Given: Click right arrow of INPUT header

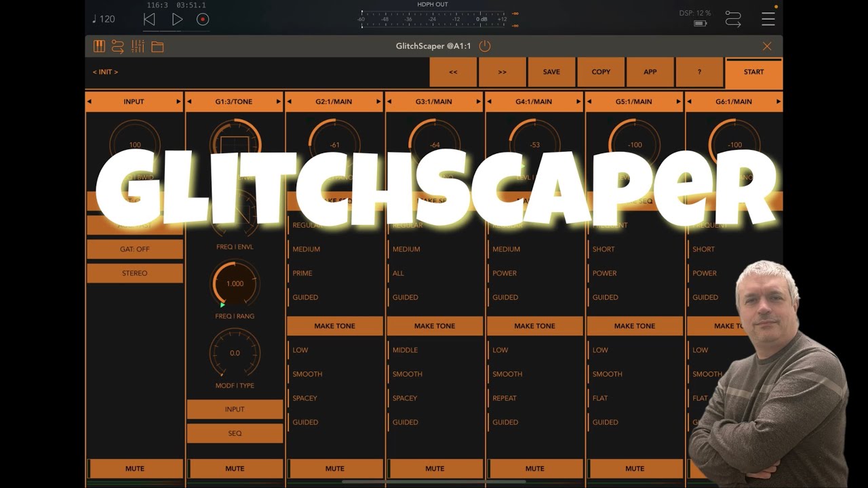Looking at the screenshot, I should point(178,102).
